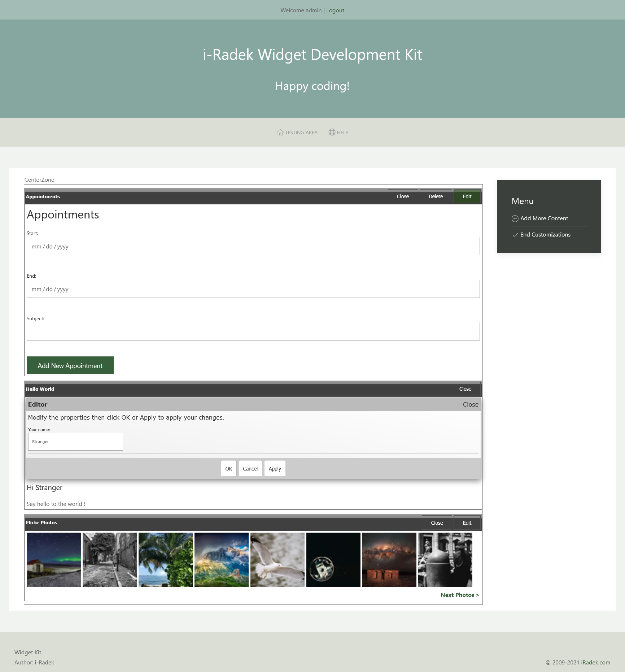The height and width of the screenshot is (672, 625).
Task: Open the Milky Way ruins photo
Action: point(389,560)
